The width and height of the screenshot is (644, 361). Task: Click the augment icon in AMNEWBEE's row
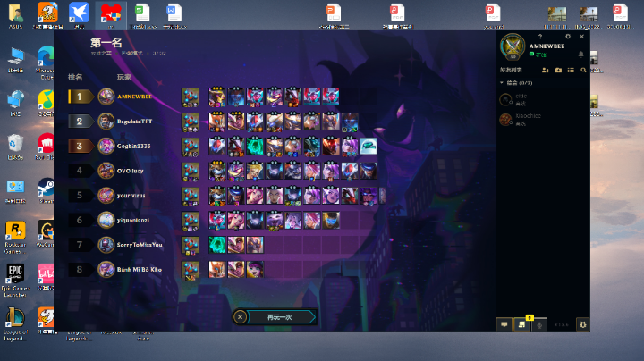tap(191, 97)
